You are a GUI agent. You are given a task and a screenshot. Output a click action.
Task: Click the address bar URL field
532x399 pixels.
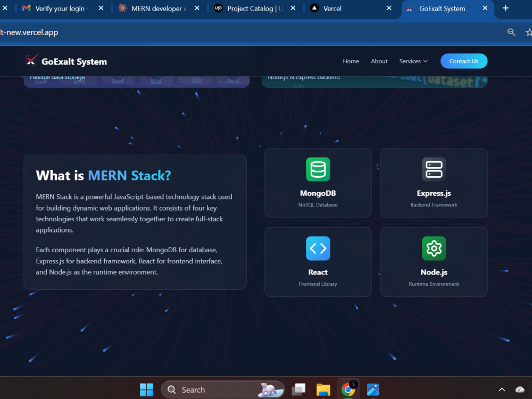click(x=251, y=32)
